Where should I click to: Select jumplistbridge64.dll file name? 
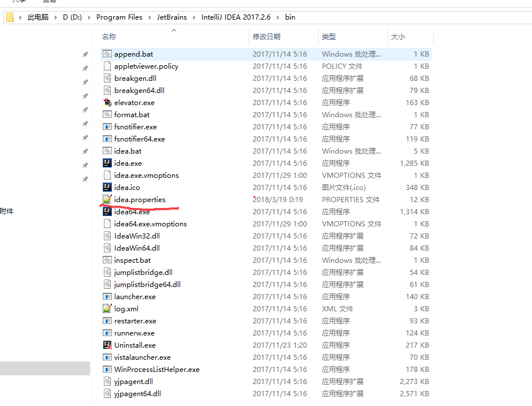(147, 285)
